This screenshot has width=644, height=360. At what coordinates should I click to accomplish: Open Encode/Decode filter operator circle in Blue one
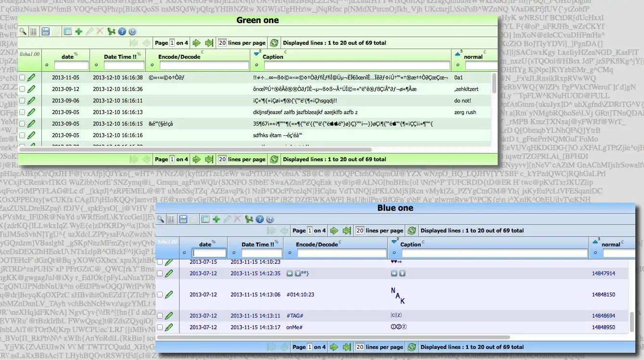tap(290, 252)
